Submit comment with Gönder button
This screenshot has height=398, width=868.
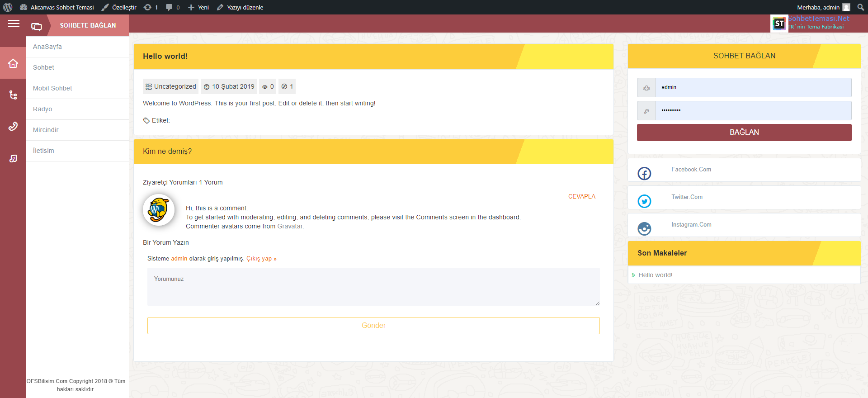373,326
